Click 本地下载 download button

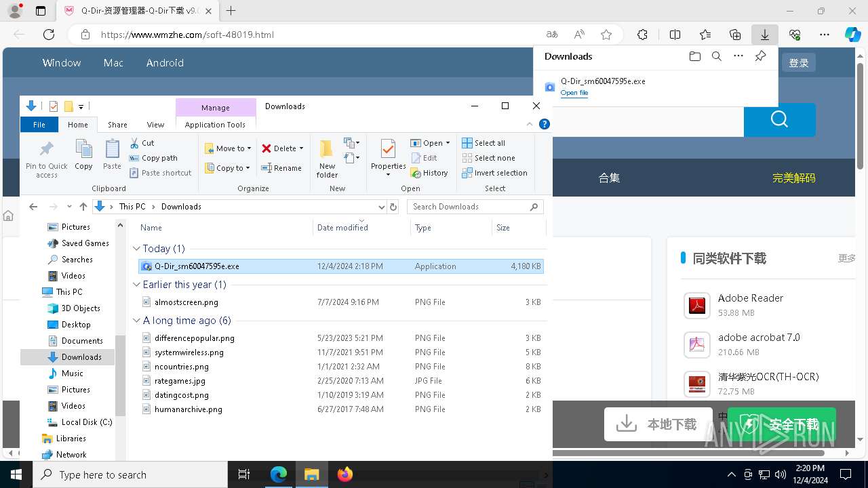click(658, 424)
